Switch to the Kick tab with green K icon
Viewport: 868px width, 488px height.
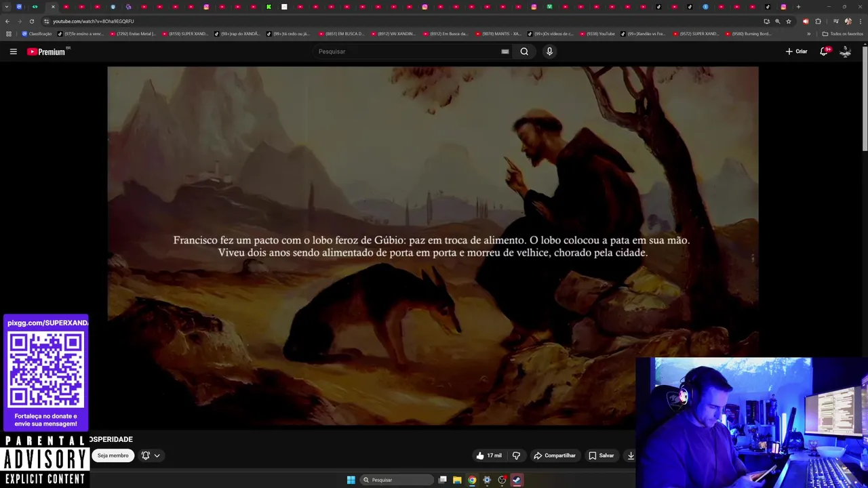269,7
